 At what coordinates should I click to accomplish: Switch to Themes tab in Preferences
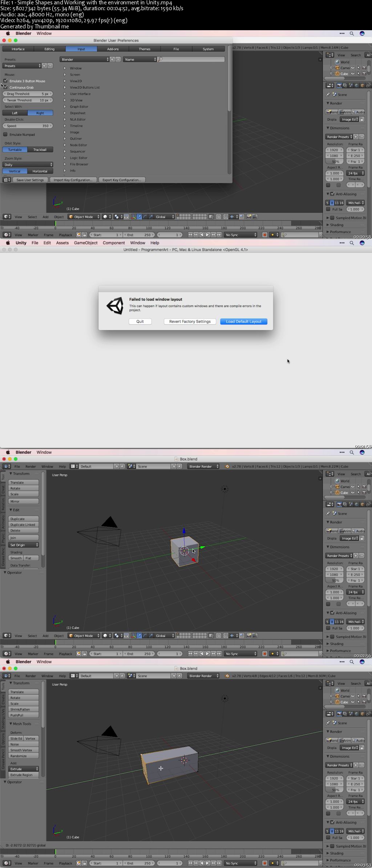145,49
